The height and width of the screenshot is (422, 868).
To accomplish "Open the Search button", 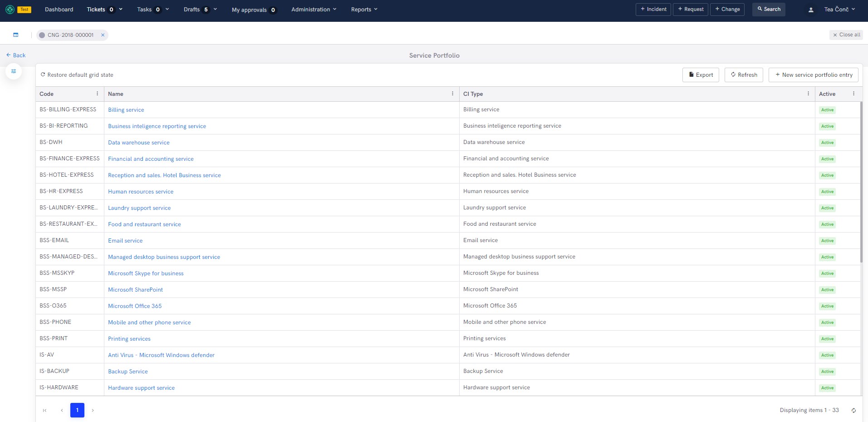I will click(x=769, y=10).
